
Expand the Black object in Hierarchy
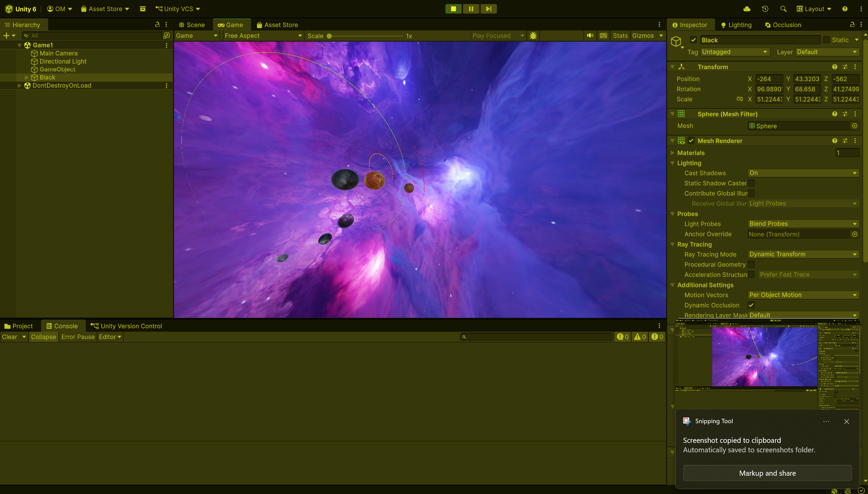point(26,77)
